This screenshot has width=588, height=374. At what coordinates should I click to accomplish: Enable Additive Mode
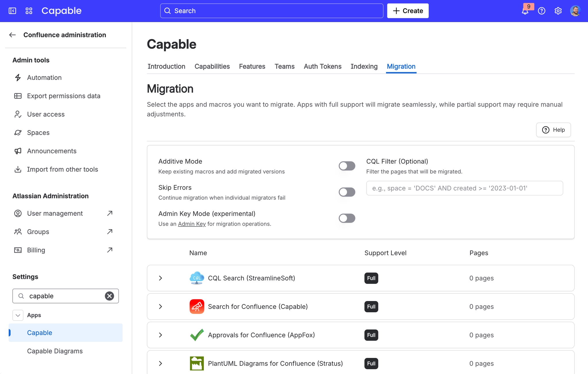(347, 166)
